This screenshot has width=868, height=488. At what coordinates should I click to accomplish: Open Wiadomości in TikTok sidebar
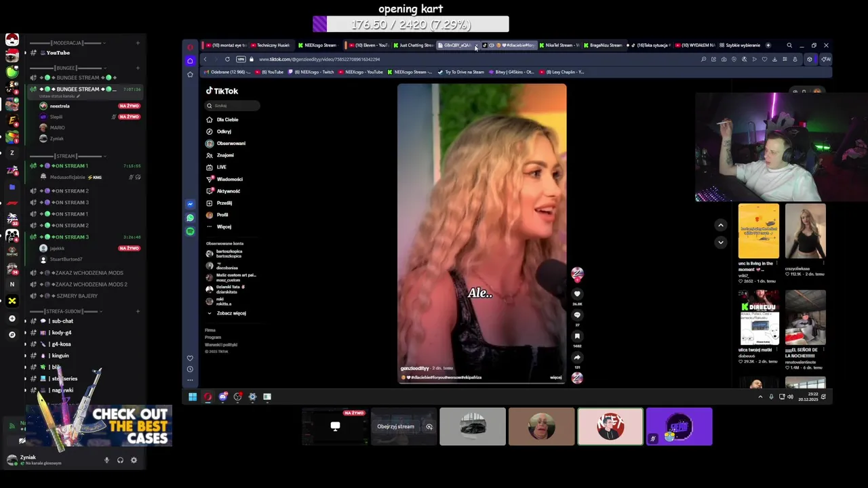point(224,179)
